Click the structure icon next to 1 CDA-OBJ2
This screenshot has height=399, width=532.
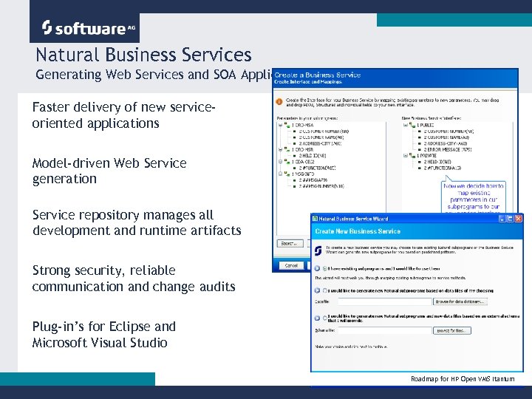point(287,162)
